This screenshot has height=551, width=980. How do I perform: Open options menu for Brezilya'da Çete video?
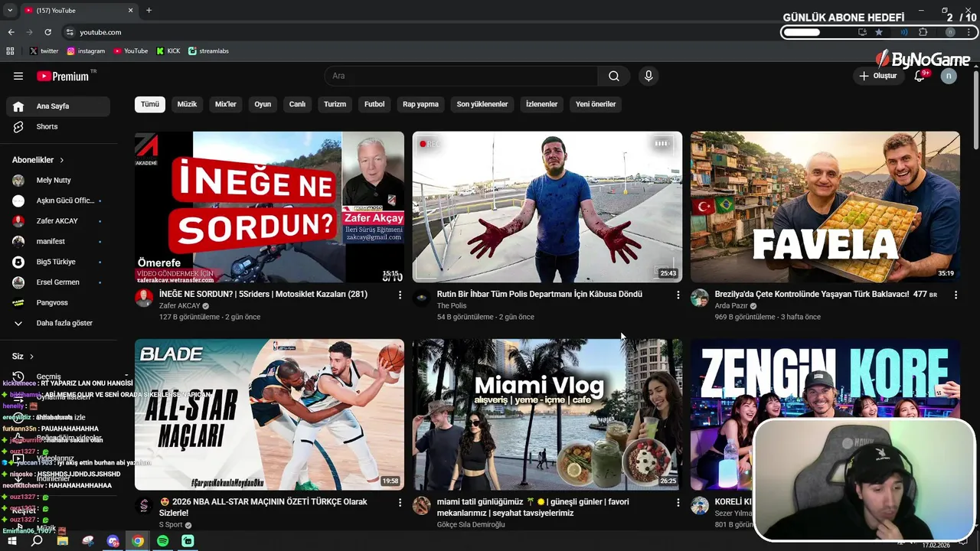tap(955, 295)
